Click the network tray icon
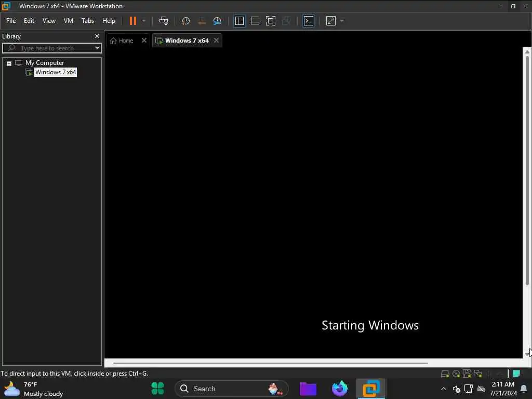This screenshot has height=399, width=532. pos(469,389)
